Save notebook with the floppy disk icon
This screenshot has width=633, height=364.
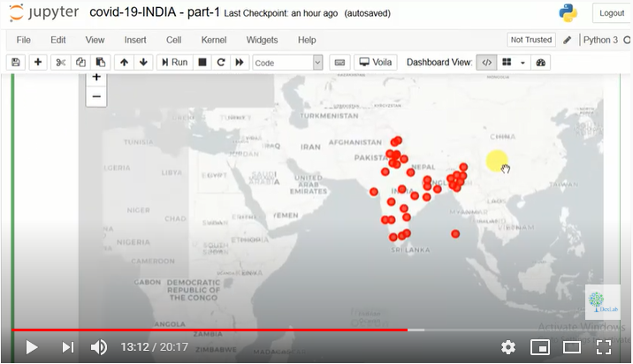[16, 63]
